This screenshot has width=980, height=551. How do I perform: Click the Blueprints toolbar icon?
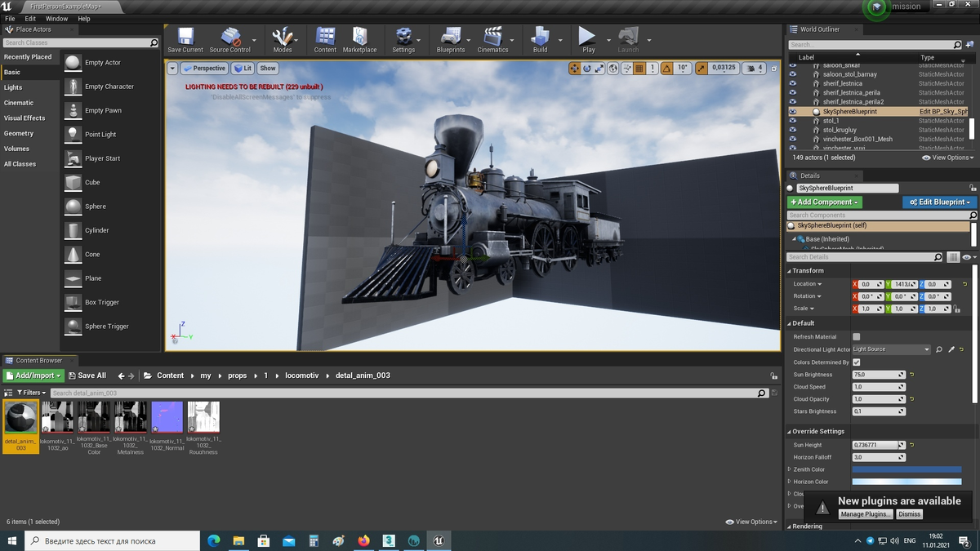[x=451, y=38]
